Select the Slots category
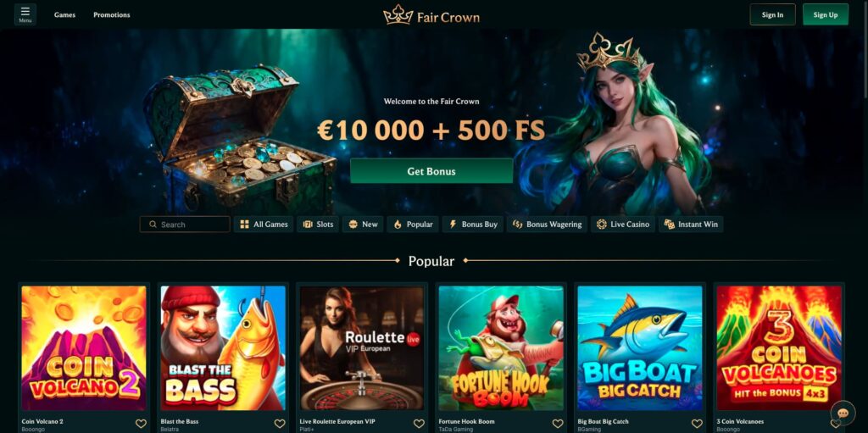The width and height of the screenshot is (868, 433). 319,225
